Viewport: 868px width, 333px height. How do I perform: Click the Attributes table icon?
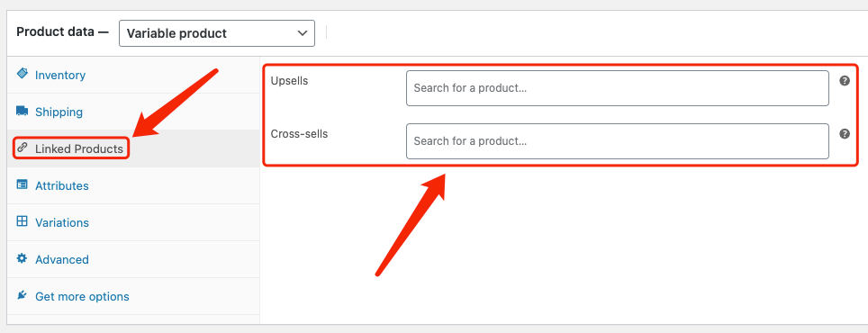coord(23,184)
